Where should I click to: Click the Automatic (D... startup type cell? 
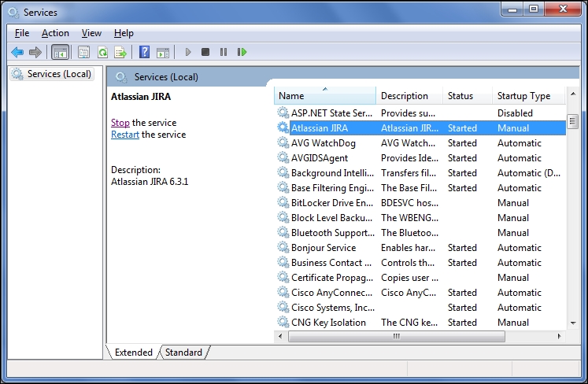tap(529, 173)
